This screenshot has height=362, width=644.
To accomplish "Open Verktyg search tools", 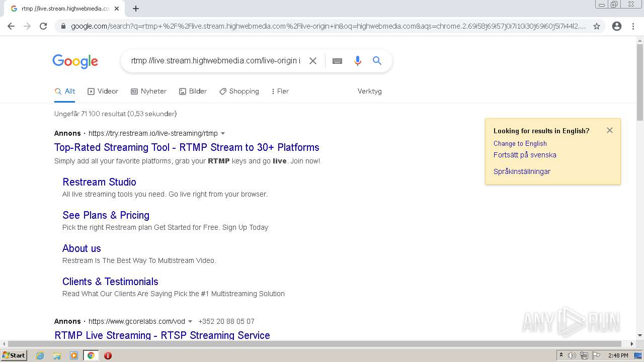I will point(370,92).
